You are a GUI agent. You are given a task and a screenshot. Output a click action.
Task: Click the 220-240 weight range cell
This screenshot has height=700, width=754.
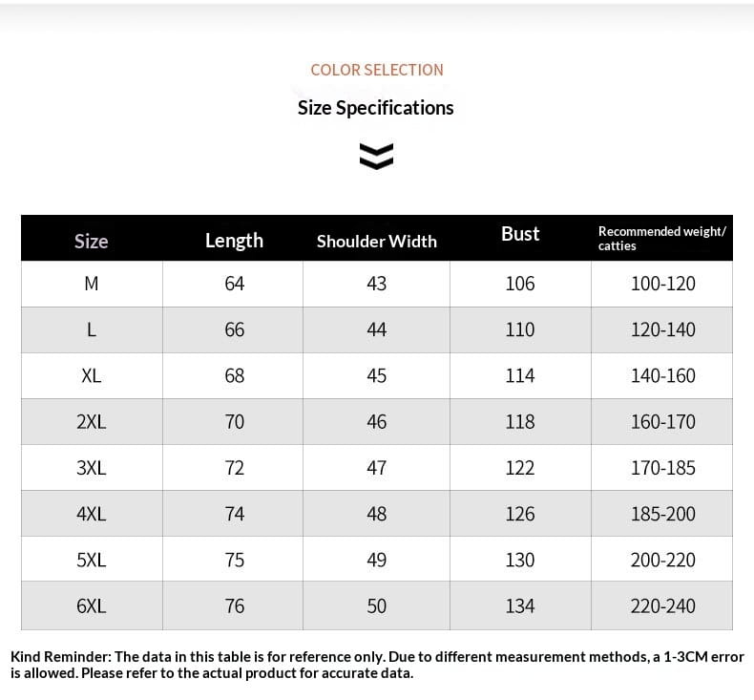pyautogui.click(x=662, y=605)
